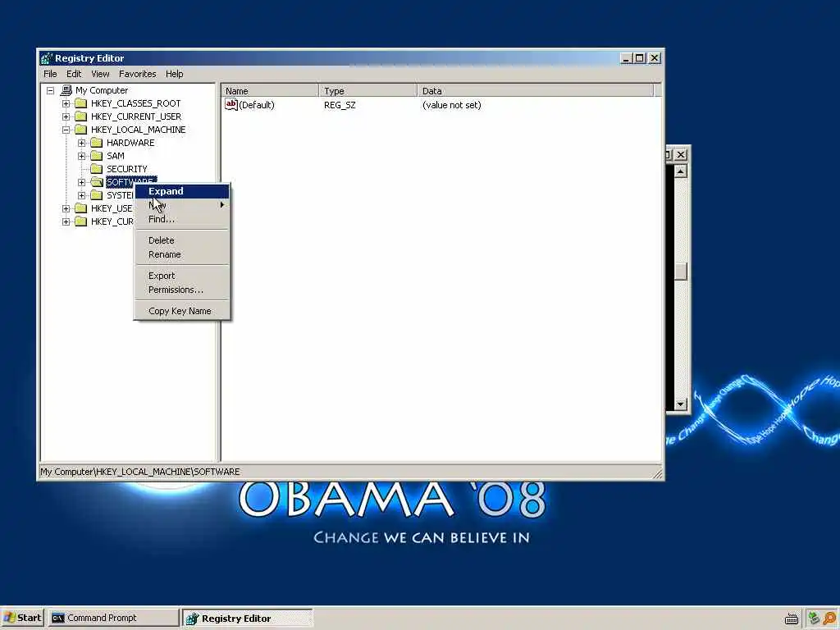Click the (Default) string value icon
Viewport: 840px width, 630px height.
tap(231, 104)
